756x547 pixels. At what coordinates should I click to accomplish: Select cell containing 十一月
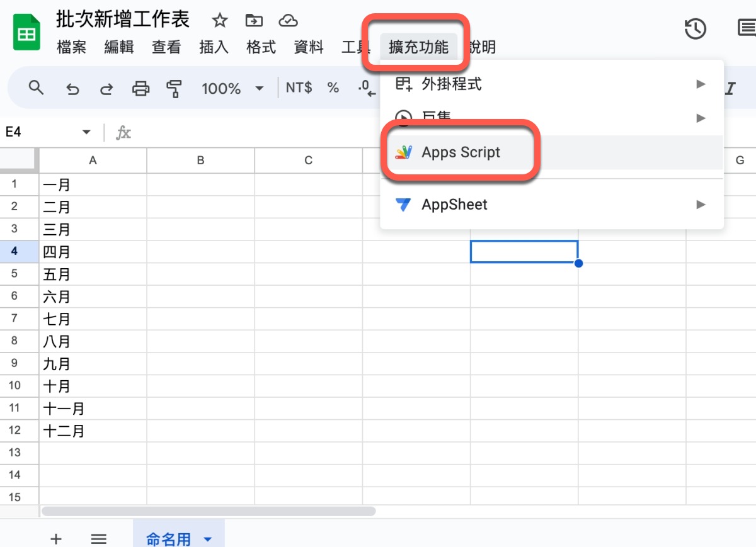pos(93,408)
